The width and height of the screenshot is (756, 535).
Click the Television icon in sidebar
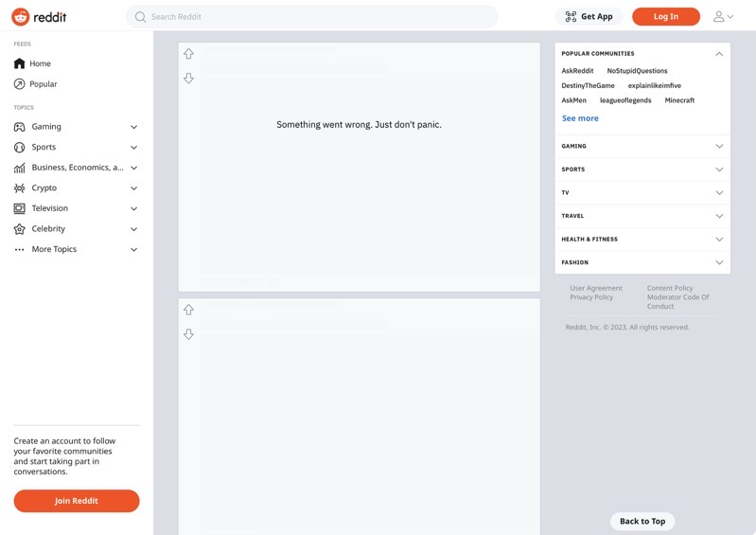19,208
